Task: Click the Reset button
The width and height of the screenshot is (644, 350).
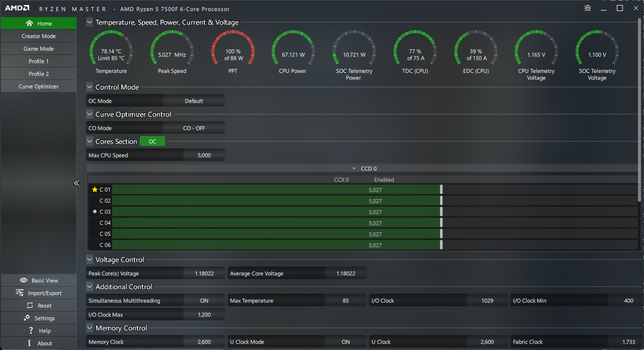Action: pos(38,306)
